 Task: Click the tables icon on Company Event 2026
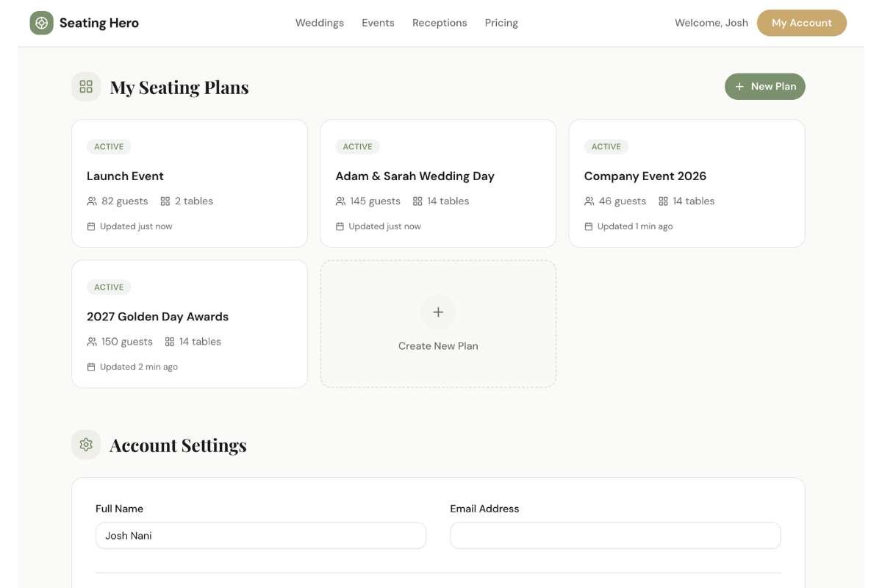pos(663,201)
